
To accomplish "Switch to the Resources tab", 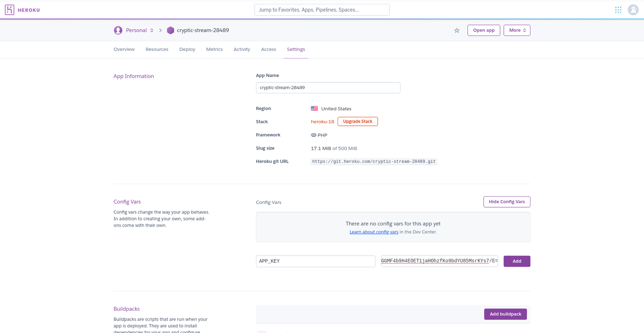I will coord(157,49).
